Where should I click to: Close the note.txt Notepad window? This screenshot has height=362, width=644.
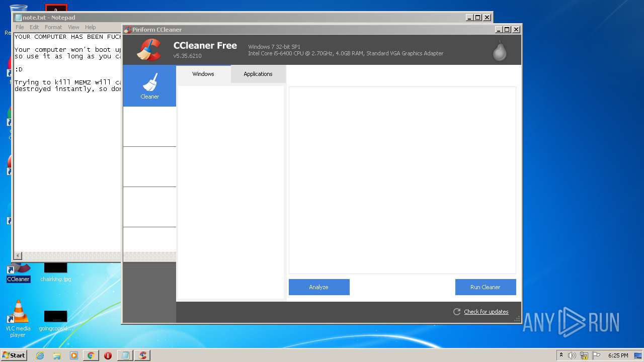tap(487, 18)
